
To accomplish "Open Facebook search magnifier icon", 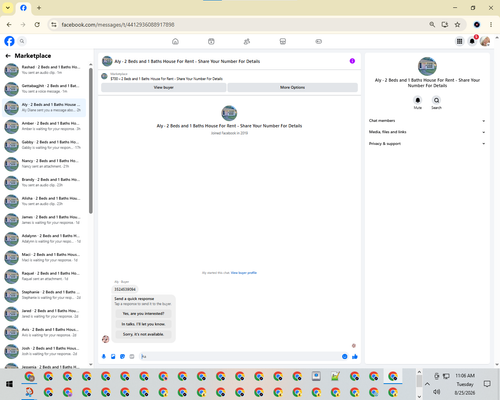I will [22, 41].
